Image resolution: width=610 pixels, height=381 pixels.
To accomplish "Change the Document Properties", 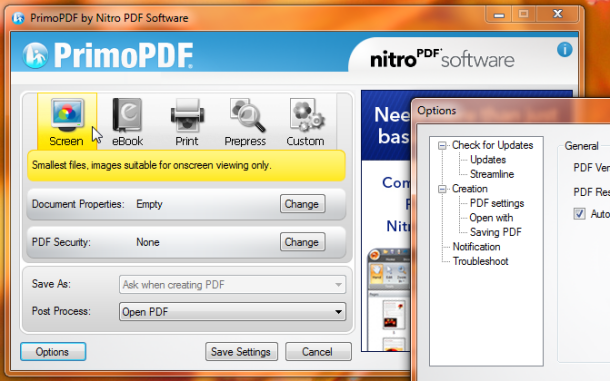I will (302, 204).
